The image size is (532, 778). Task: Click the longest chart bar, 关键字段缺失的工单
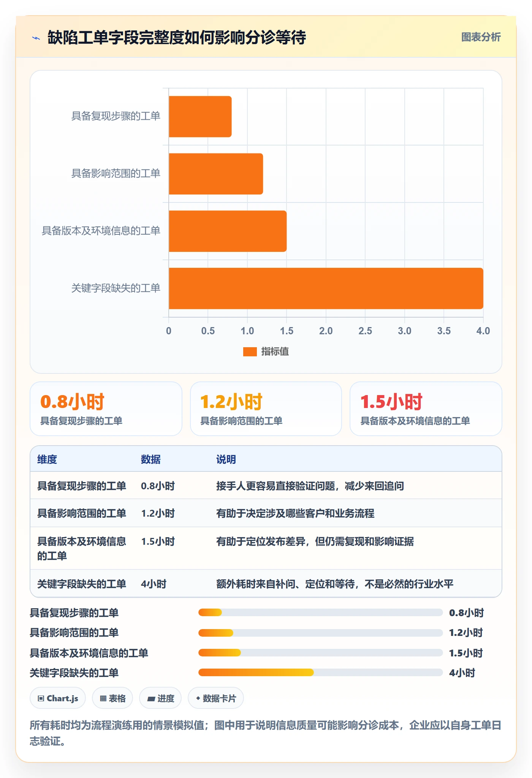(x=326, y=288)
